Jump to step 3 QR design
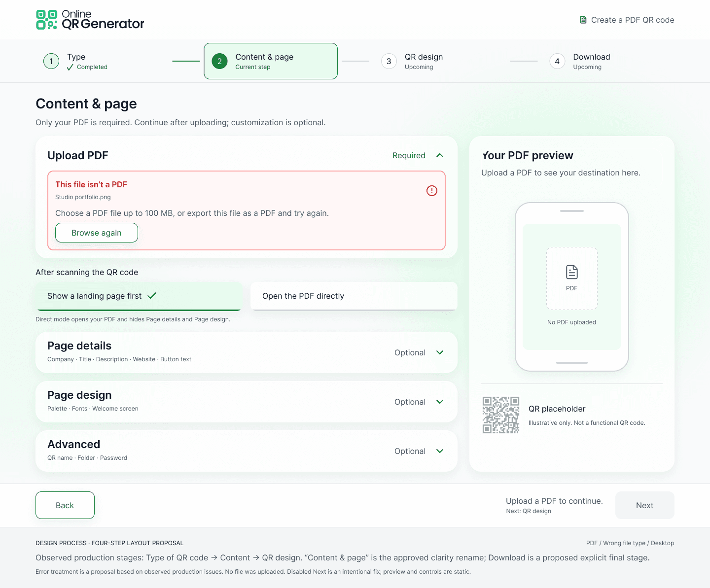Screen dimensions: 710x588 click(412, 61)
